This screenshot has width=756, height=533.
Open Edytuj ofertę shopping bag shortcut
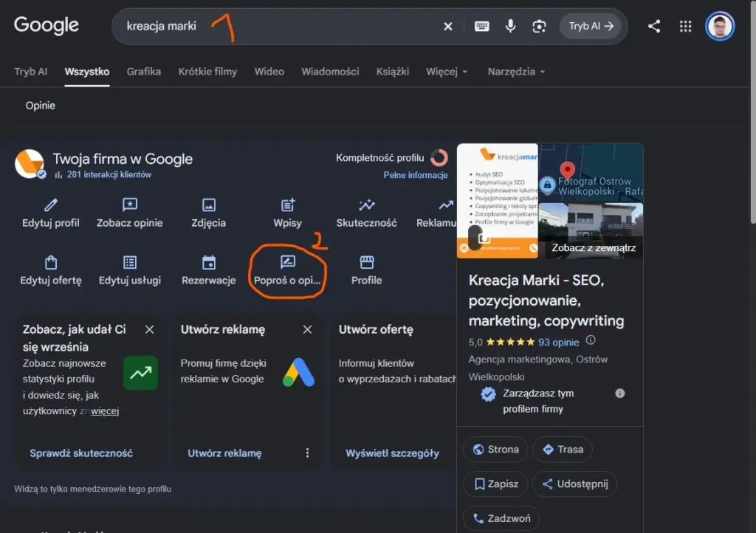click(x=51, y=270)
